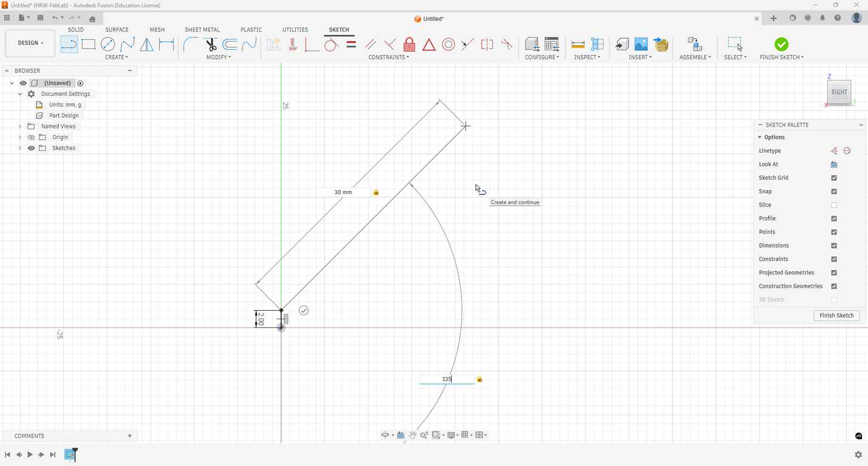Viewport: 868px width, 466px height.
Task: Activate the Sketch Dimension tool
Action: click(166, 44)
